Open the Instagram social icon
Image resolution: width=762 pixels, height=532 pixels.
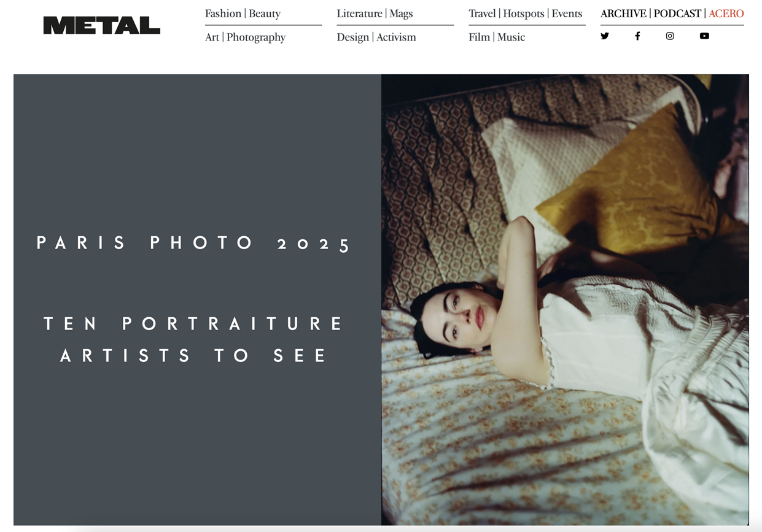pos(670,36)
